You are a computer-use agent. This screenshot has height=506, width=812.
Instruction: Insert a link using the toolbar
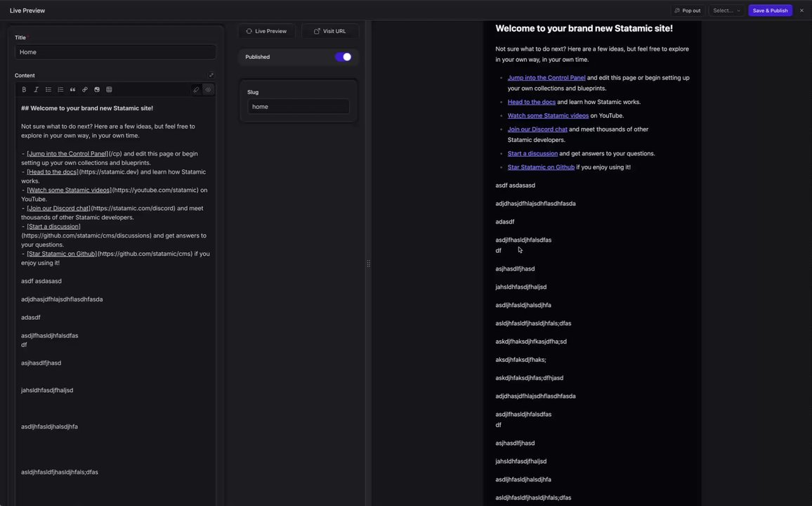click(85, 90)
